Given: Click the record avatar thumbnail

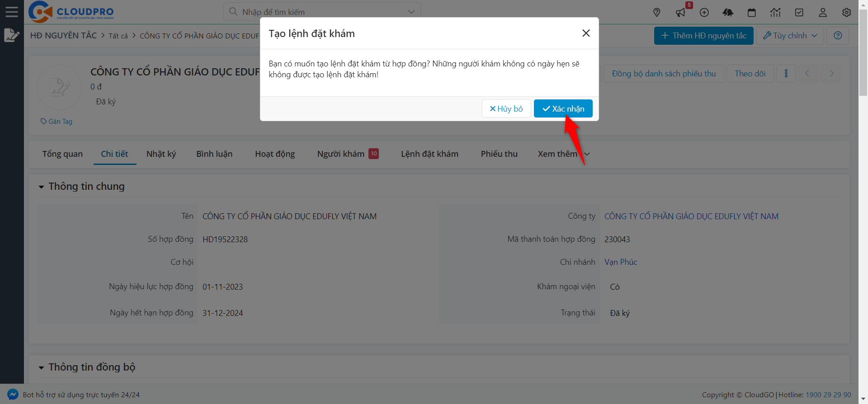Looking at the screenshot, I should (59, 87).
